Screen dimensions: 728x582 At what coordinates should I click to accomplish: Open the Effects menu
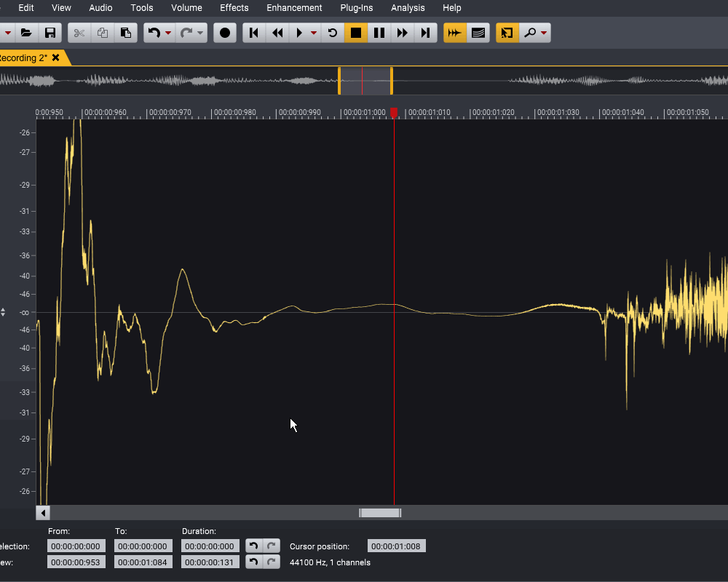[234, 8]
